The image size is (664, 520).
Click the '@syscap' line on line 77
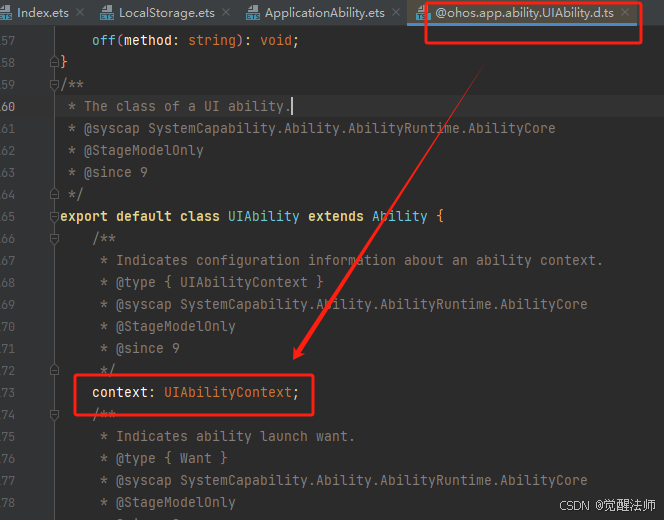click(351, 481)
